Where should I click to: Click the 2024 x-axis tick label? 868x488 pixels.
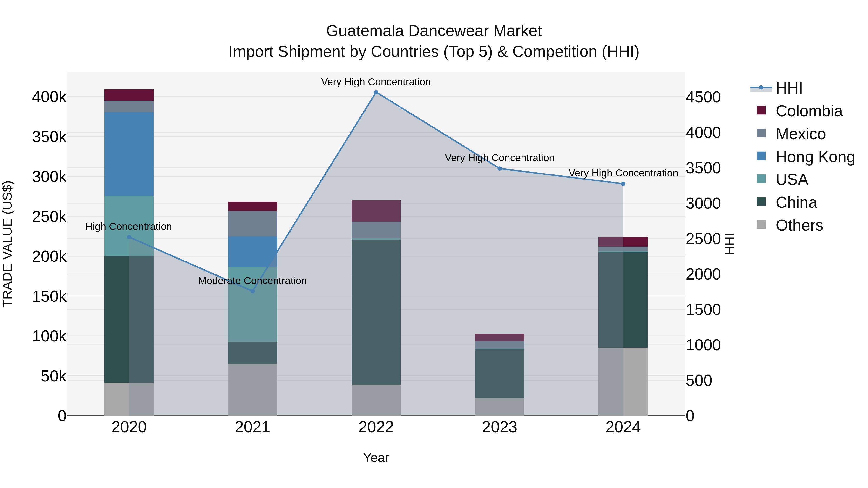coord(623,427)
